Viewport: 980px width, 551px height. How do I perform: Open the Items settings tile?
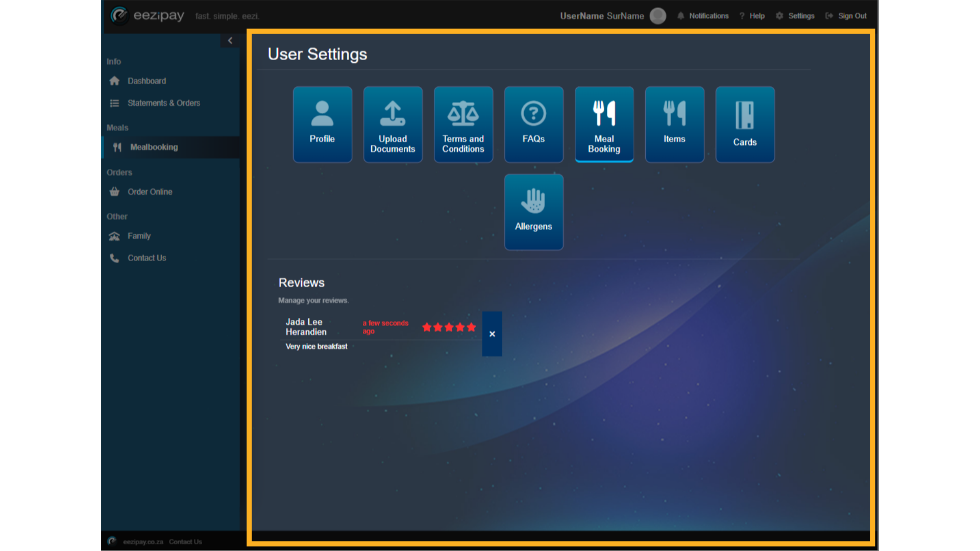coord(674,124)
